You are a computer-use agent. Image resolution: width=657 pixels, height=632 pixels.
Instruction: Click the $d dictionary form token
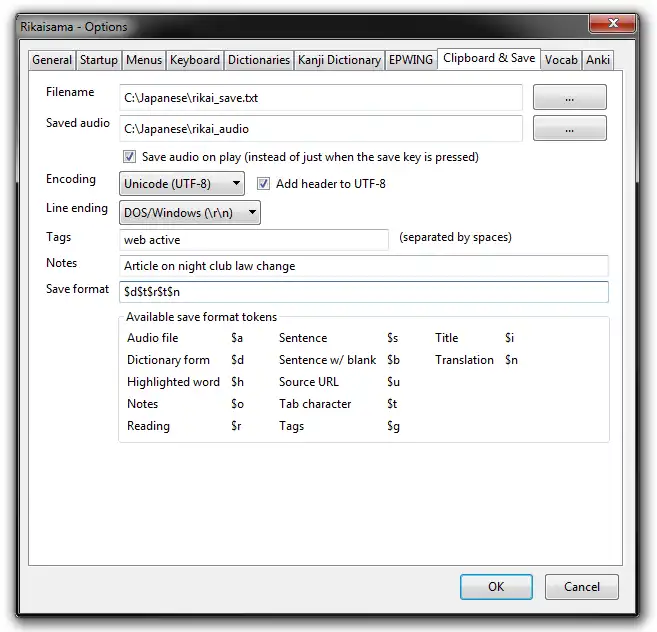(237, 360)
